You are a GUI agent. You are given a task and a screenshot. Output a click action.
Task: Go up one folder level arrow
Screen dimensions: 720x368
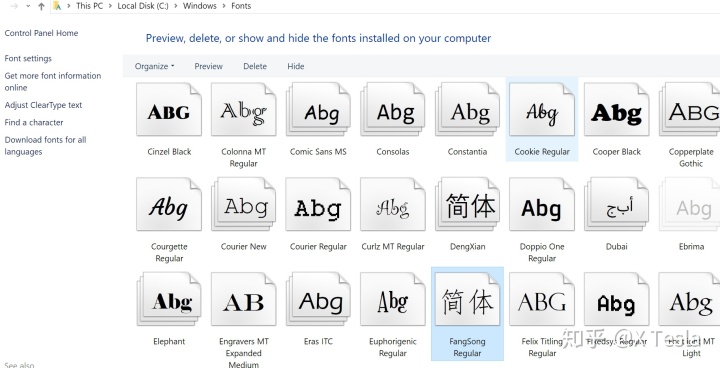41,6
